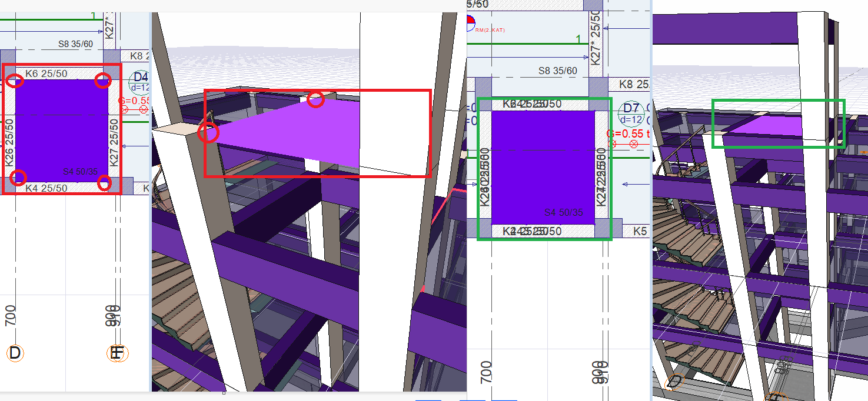The width and height of the screenshot is (868, 401).
Task: Click the D7 slab marker circle
Action: [631, 112]
